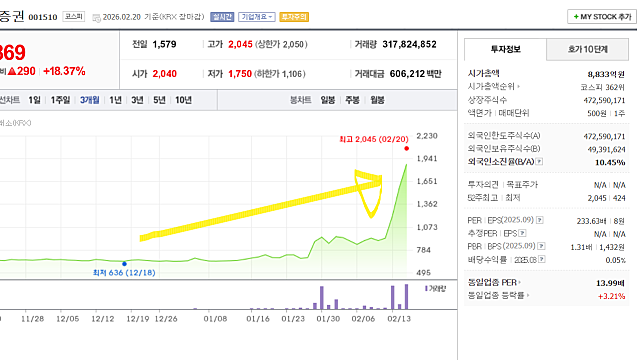The height and width of the screenshot is (360, 640).
Task: Click the 상장주식수 value 472,590,171
Action: (604, 100)
